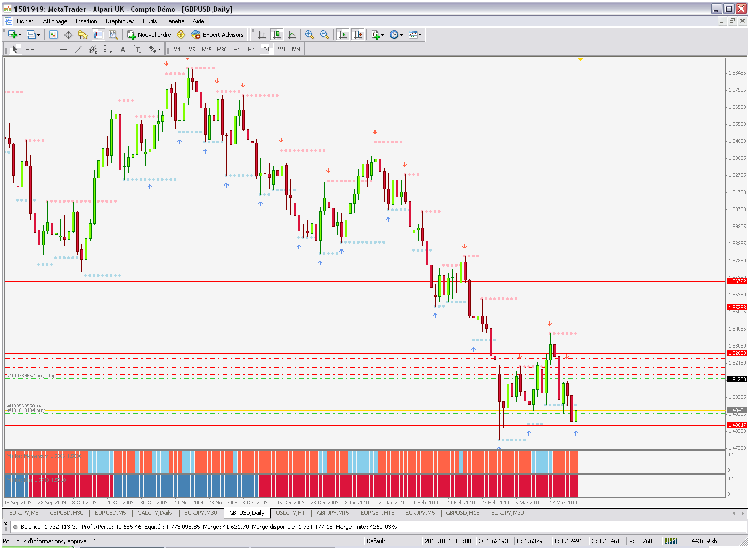Expand the New Chart dropdown arrow
Image resolution: width=750 pixels, height=548 pixels.
pos(20,35)
